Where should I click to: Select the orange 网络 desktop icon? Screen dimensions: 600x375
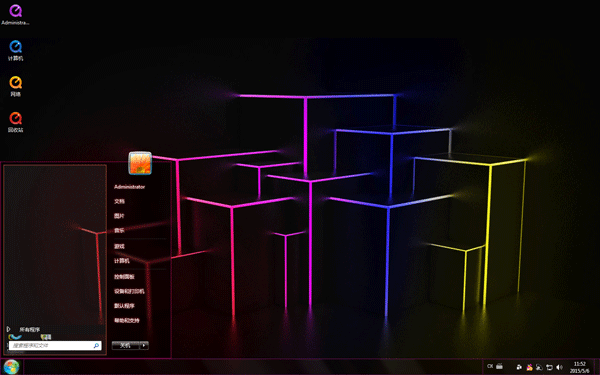tap(15, 86)
